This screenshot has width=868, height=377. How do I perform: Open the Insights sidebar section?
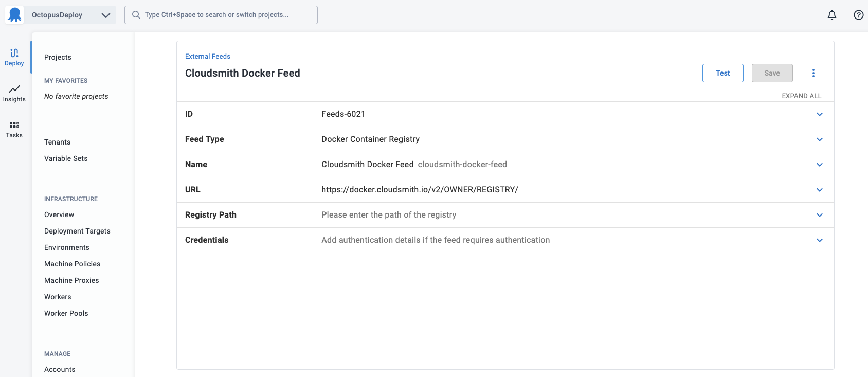tap(14, 93)
